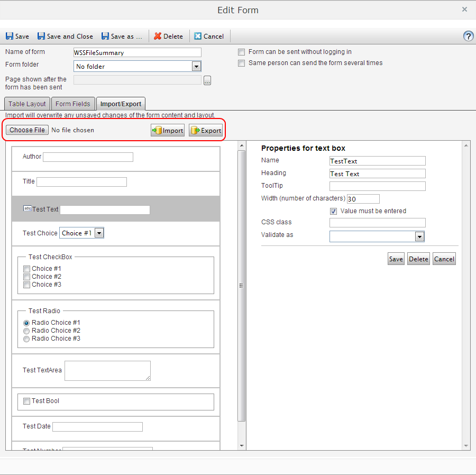Open the Test Choice dropdown
476x475 pixels.
(99, 233)
